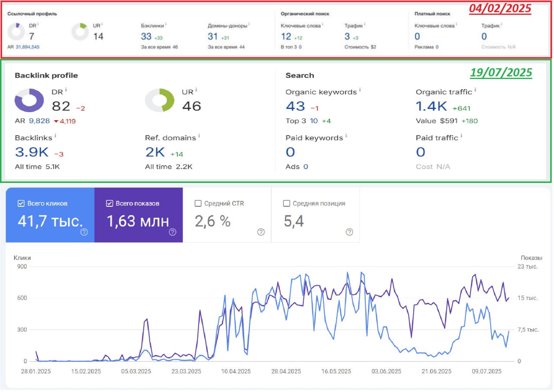Click help icon in Всего кликов card
This screenshot has width=554, height=392.
click(84, 232)
